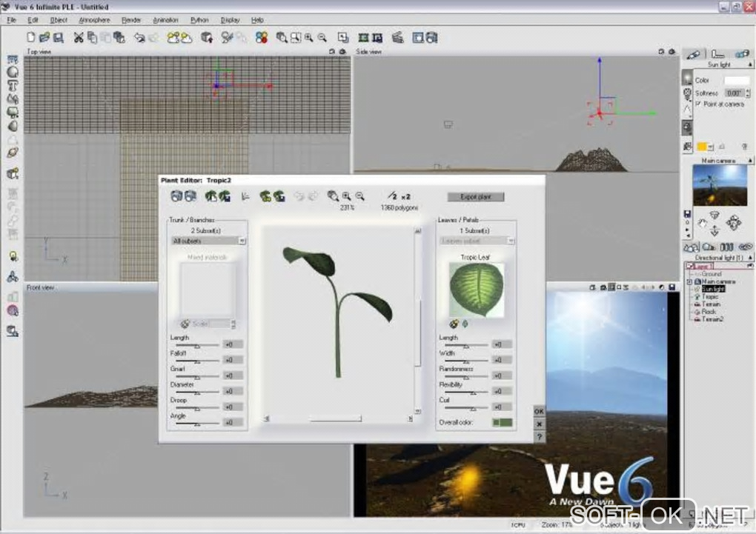The width and height of the screenshot is (756, 534).
Task: Confirm Plant Editor with OK button
Action: click(x=539, y=411)
